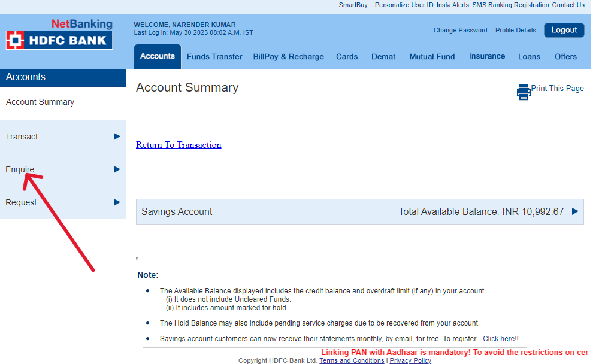Switch to the Cards tab
This screenshot has width=611, height=364.
coord(347,57)
